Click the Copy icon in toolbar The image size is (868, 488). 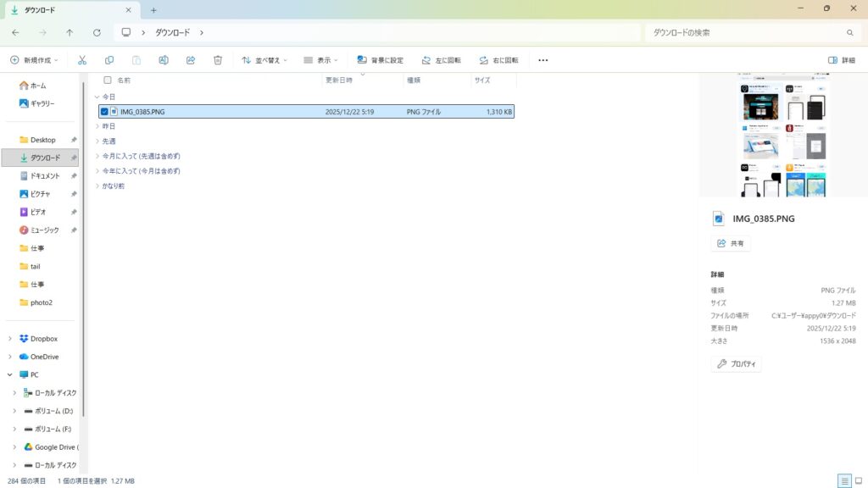pyautogui.click(x=109, y=60)
